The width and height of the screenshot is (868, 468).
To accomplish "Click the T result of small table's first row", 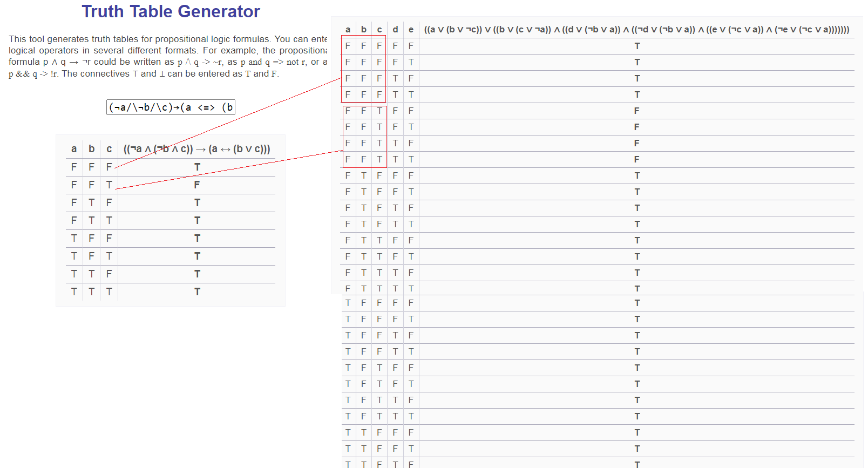I will point(197,167).
